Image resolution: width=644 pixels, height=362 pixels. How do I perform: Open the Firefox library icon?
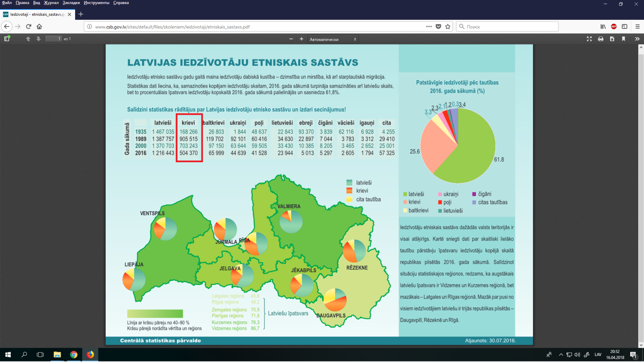click(x=603, y=27)
